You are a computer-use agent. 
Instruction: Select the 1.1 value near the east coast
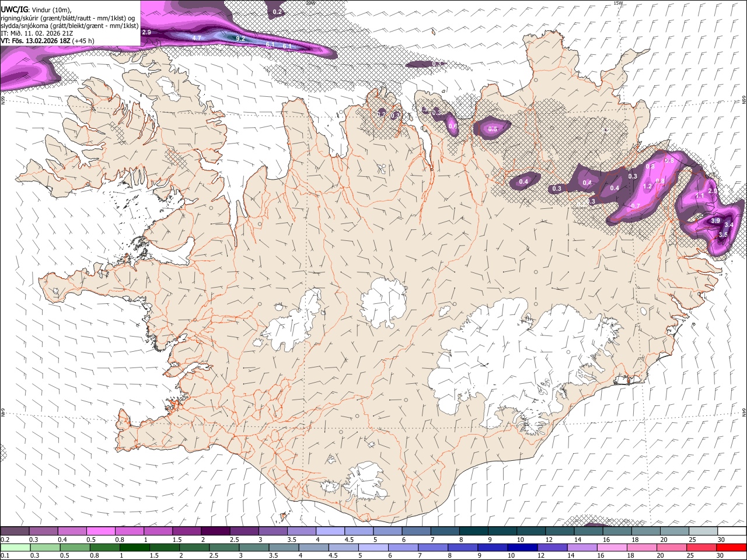tap(699, 197)
